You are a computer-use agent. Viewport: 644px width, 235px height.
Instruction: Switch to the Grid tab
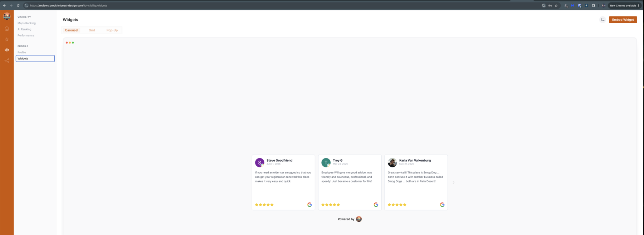tap(92, 30)
